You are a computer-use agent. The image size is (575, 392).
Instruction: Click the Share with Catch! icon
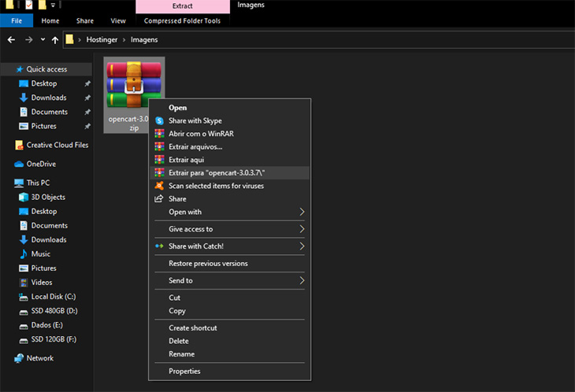pos(159,246)
